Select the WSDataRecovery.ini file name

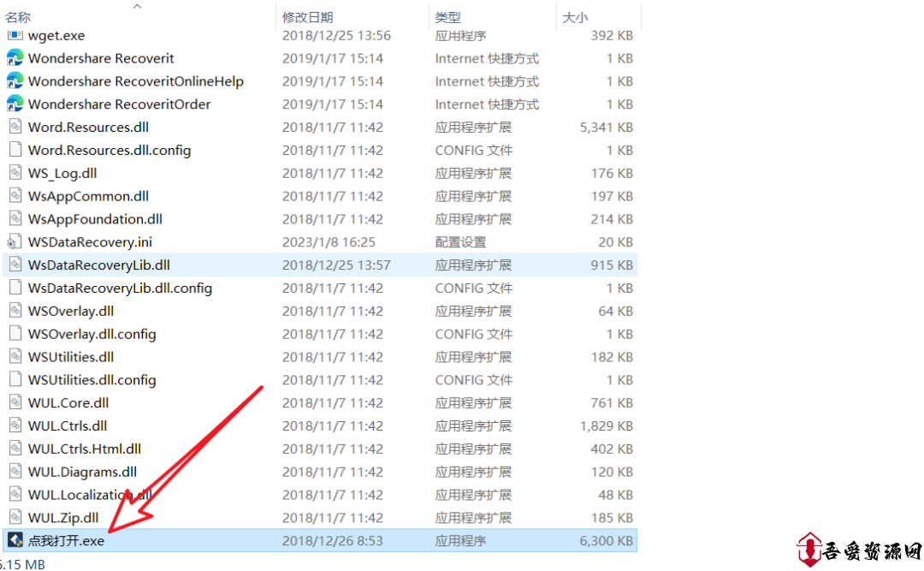coord(90,242)
